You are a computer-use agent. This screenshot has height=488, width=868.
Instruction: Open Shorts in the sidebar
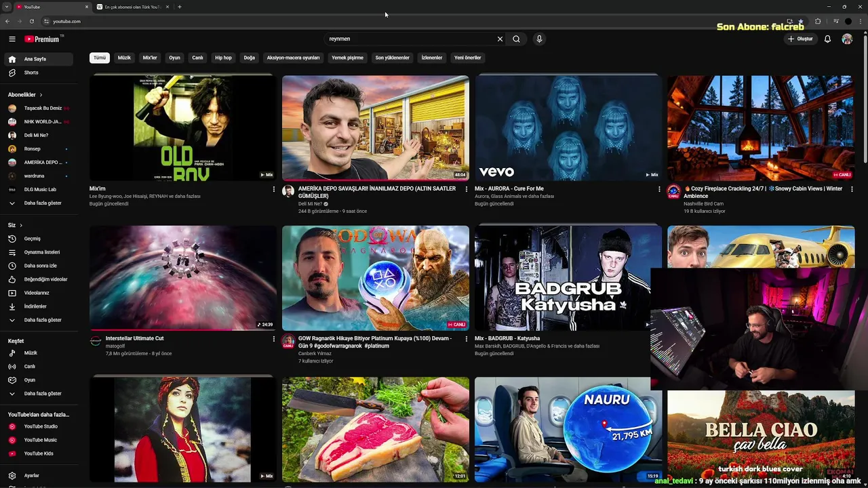click(x=40, y=73)
